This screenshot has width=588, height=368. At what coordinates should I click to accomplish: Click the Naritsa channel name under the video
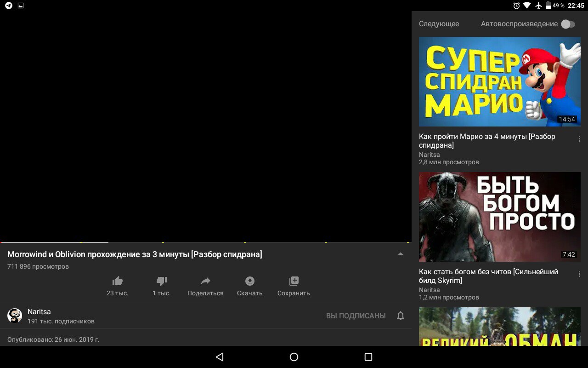(x=39, y=311)
